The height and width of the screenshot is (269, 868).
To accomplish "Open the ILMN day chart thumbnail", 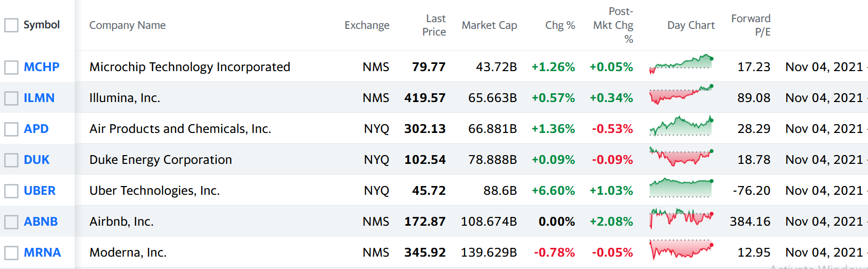I will pos(681,95).
